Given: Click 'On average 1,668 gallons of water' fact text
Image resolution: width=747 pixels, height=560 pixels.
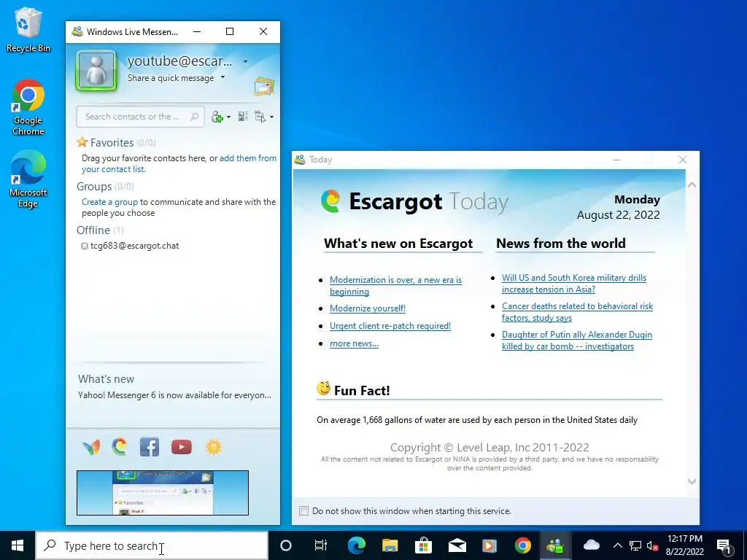Looking at the screenshot, I should point(477,419).
